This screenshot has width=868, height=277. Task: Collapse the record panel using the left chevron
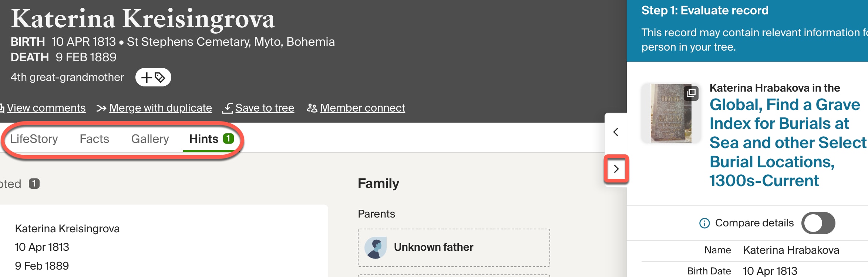616,131
